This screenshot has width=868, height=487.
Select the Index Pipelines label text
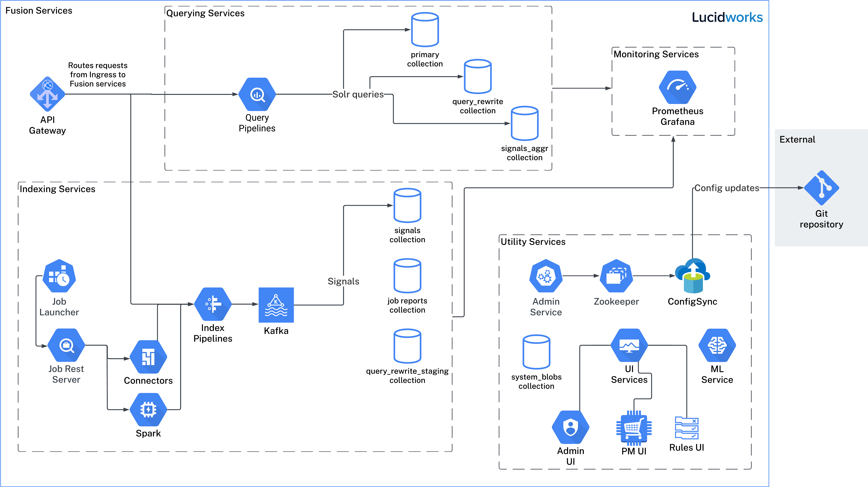point(213,333)
